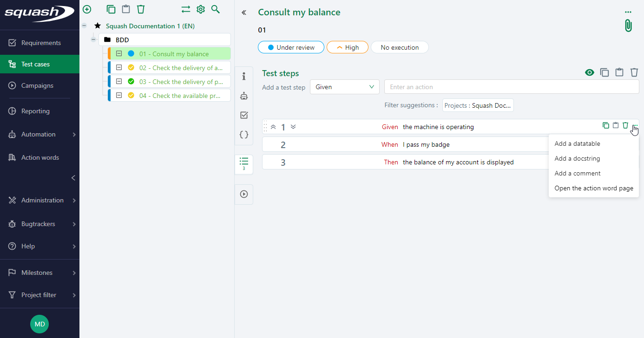
Task: Collapse the BDD folder in the tree
Action: 93,39
